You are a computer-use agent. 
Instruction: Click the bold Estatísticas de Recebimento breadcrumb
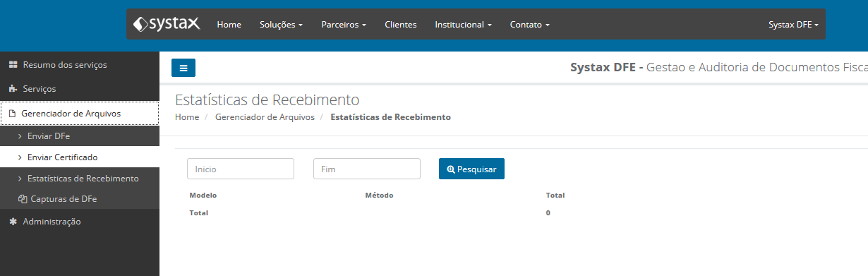pyautogui.click(x=390, y=117)
